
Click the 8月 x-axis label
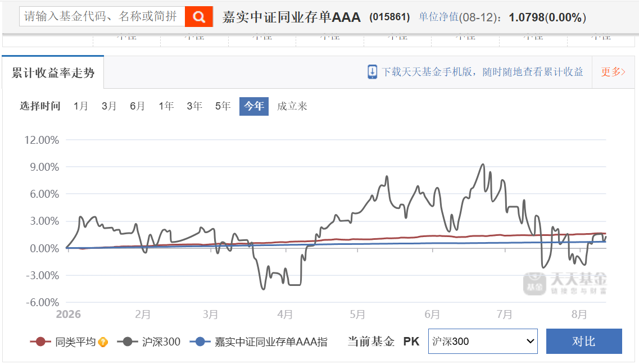[x=579, y=315]
